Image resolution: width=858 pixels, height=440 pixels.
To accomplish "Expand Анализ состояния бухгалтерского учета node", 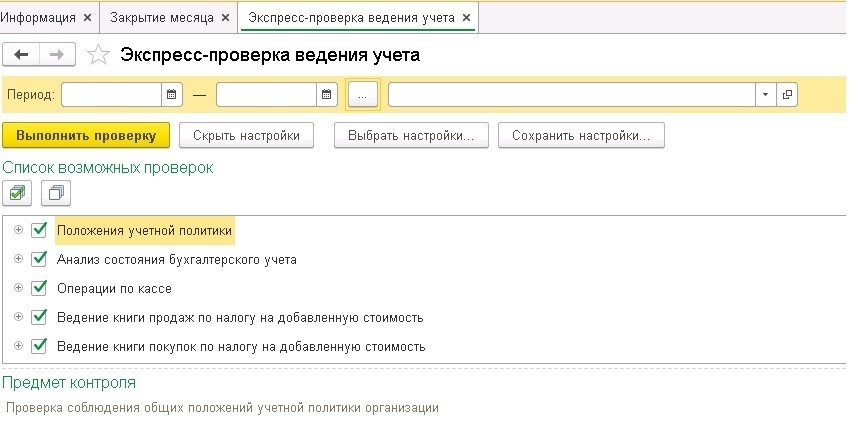I will coord(18,259).
